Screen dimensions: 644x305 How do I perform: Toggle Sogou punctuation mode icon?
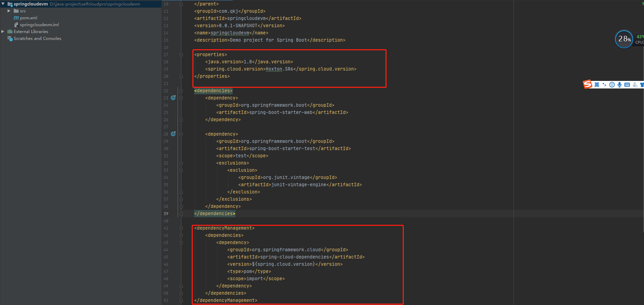[604, 85]
